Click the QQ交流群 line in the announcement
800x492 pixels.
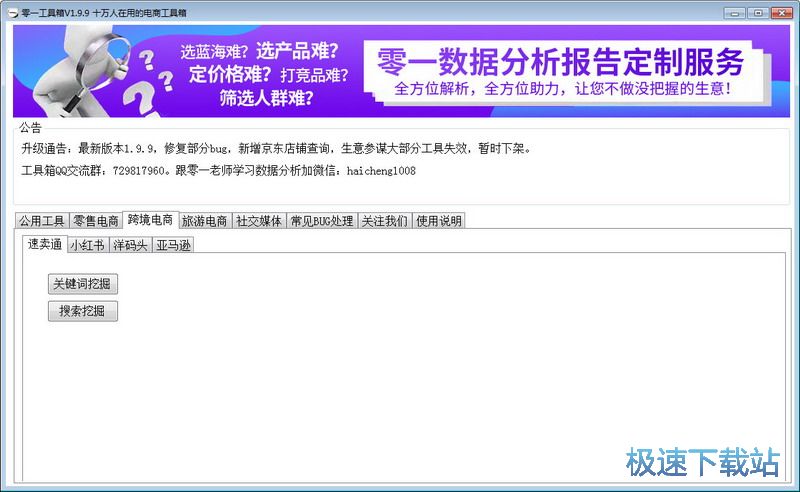click(218, 171)
